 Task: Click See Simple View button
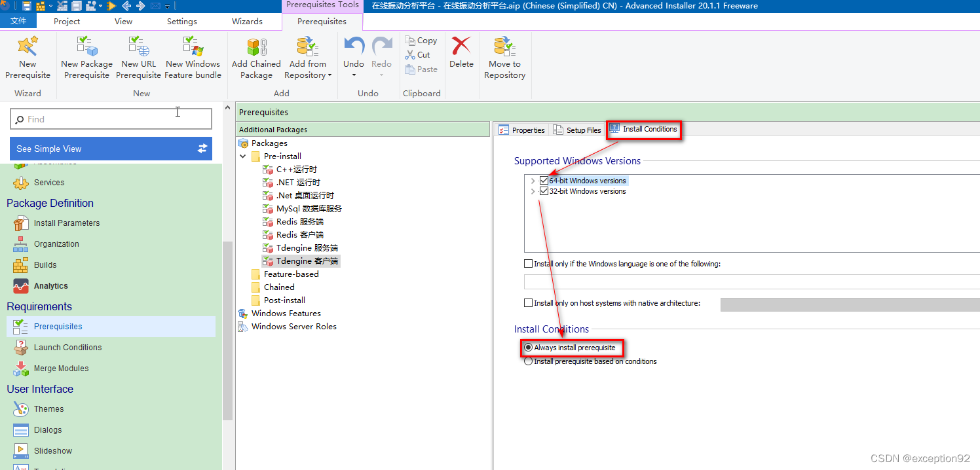pos(111,149)
